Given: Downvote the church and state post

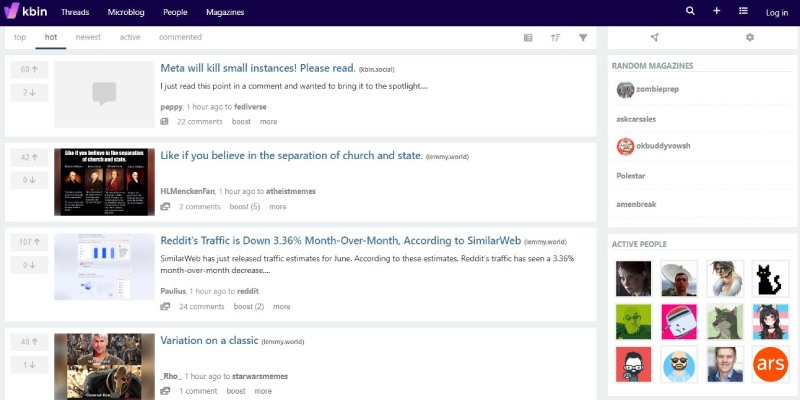Looking at the screenshot, I should click(x=30, y=180).
